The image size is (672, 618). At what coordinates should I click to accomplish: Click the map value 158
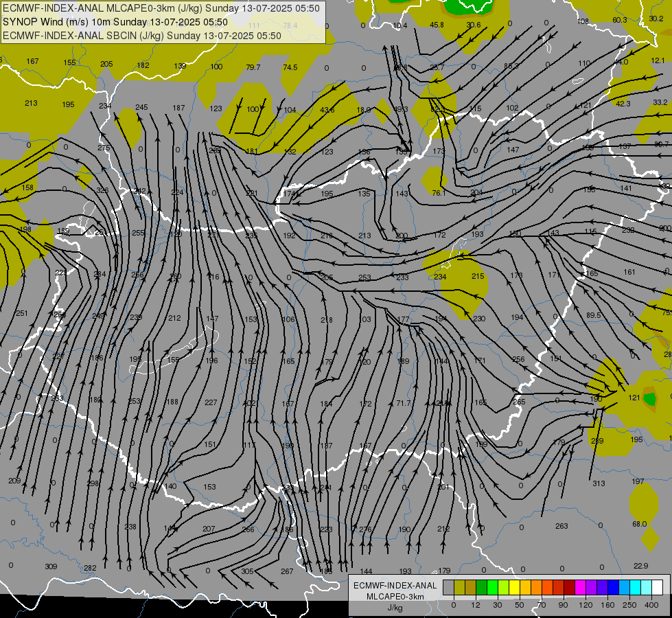tap(27, 187)
